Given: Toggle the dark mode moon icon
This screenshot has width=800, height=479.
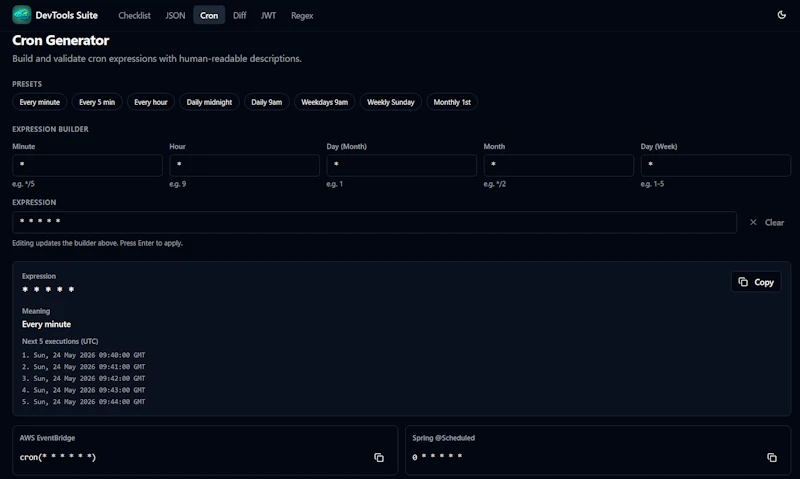Looking at the screenshot, I should [x=781, y=15].
